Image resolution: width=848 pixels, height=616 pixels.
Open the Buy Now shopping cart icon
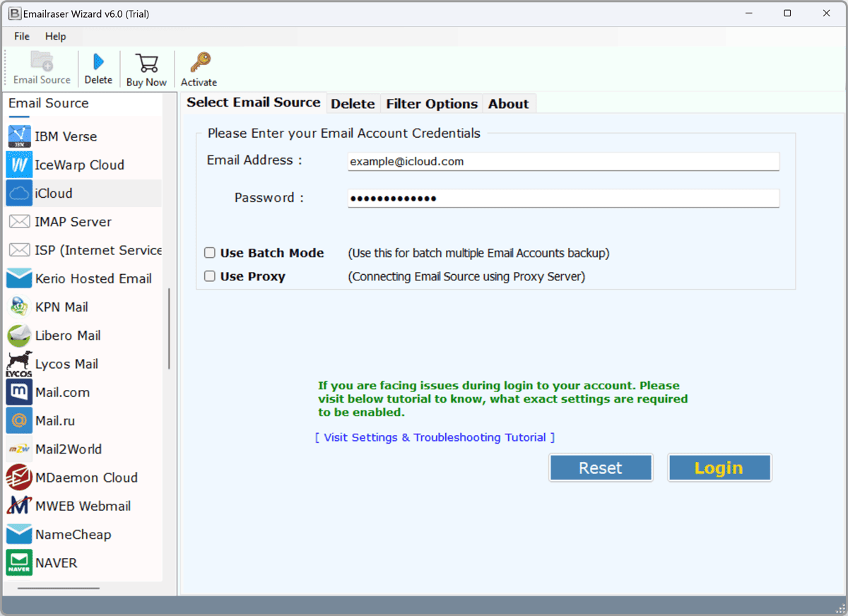pos(146,62)
